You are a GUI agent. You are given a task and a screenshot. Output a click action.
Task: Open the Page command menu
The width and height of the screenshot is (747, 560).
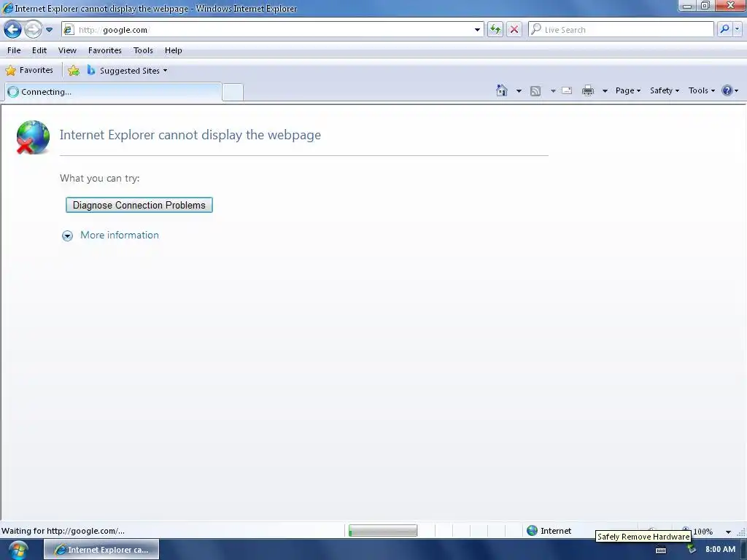coord(628,90)
